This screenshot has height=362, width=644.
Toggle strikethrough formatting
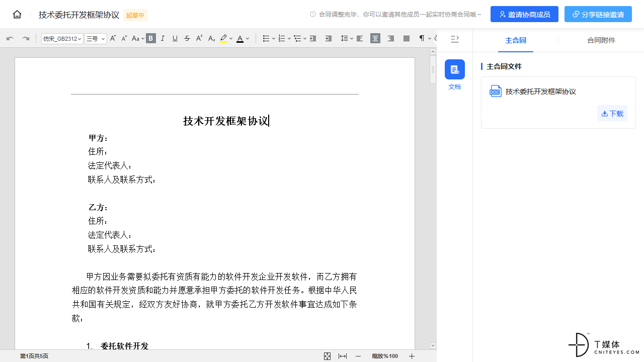[x=187, y=38]
